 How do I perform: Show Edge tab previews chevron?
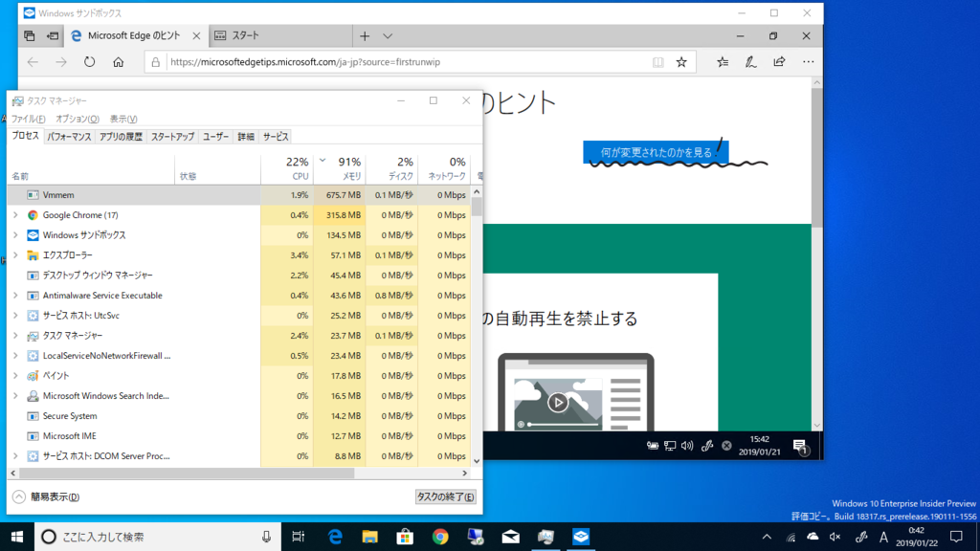[388, 36]
